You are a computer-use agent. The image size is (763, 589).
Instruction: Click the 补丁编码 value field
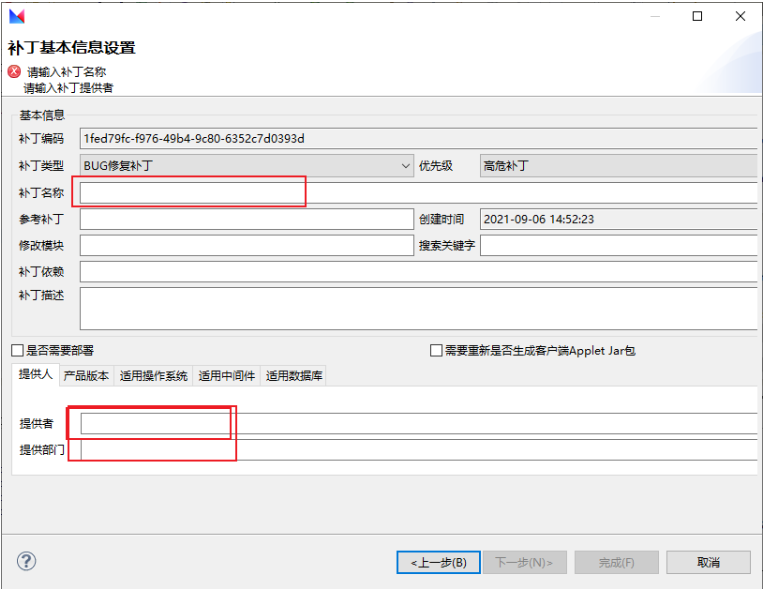click(418, 139)
